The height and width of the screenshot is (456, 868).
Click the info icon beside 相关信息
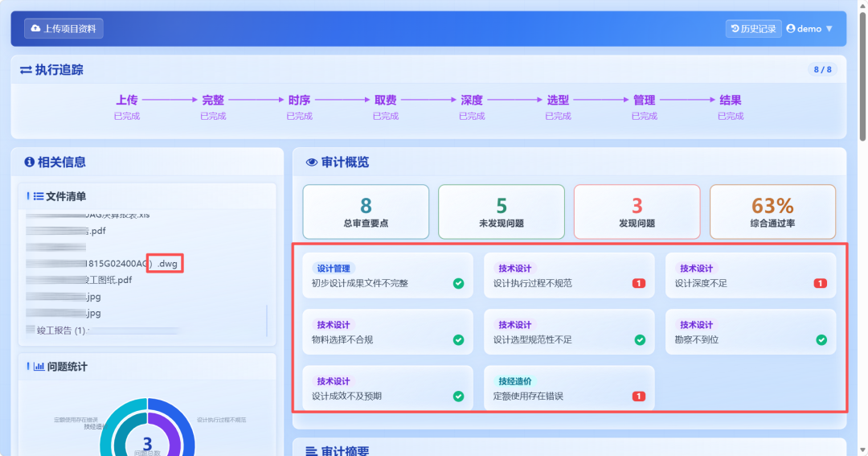(x=30, y=162)
